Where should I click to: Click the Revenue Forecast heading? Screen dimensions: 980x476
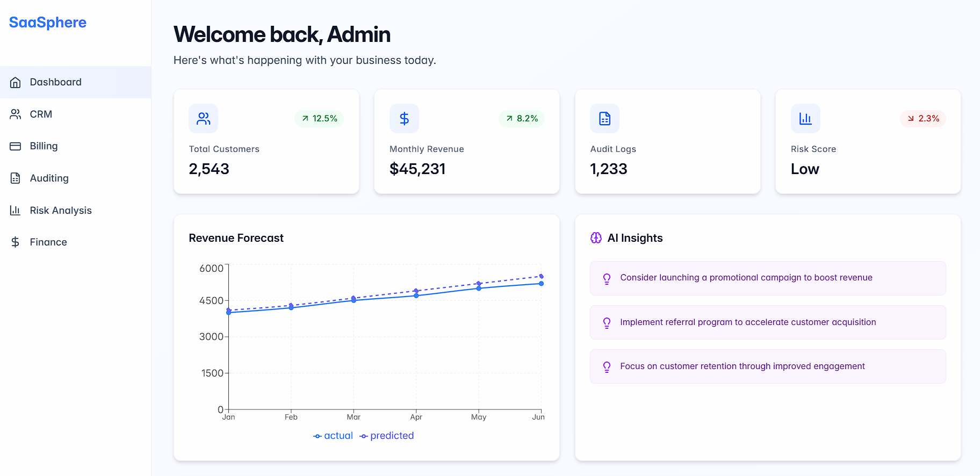(236, 238)
